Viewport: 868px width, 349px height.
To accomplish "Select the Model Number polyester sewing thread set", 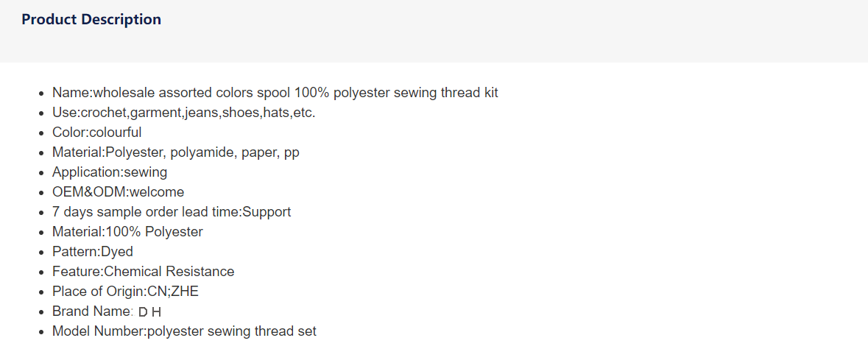I will click(x=184, y=331).
